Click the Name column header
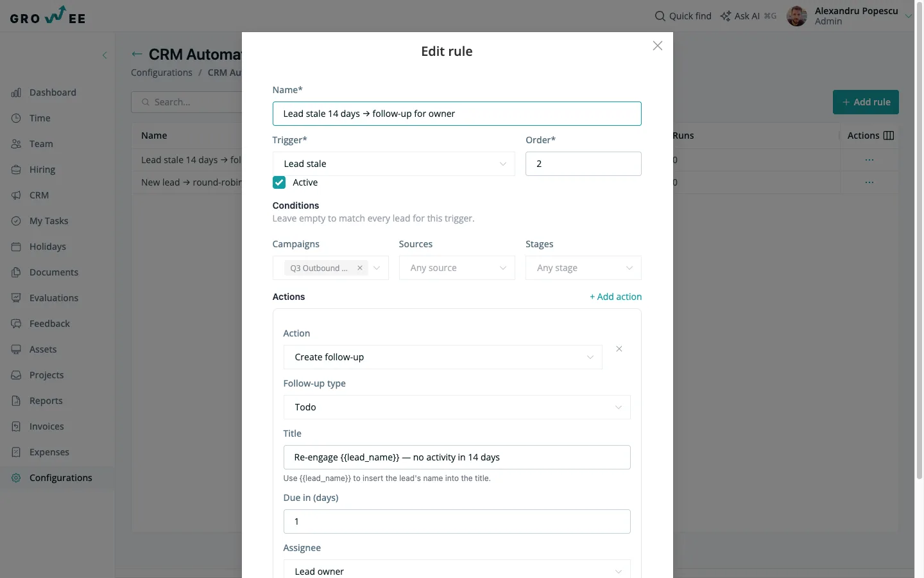This screenshot has width=924, height=578. [154, 136]
